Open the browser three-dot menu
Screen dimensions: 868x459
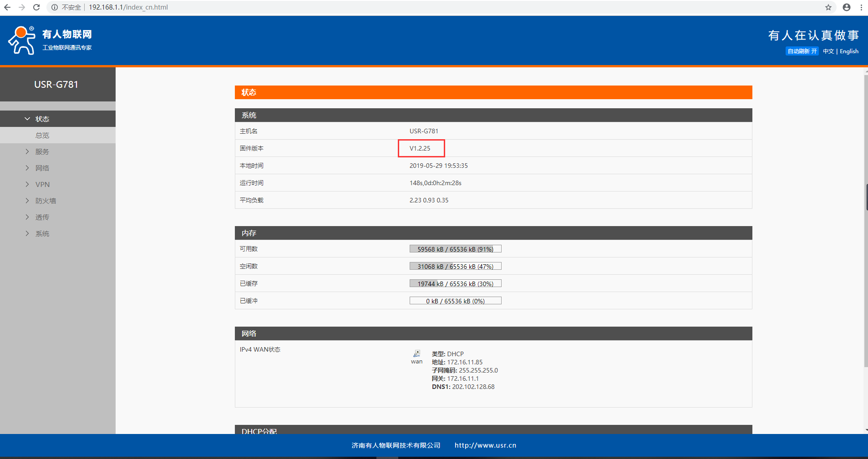click(861, 7)
